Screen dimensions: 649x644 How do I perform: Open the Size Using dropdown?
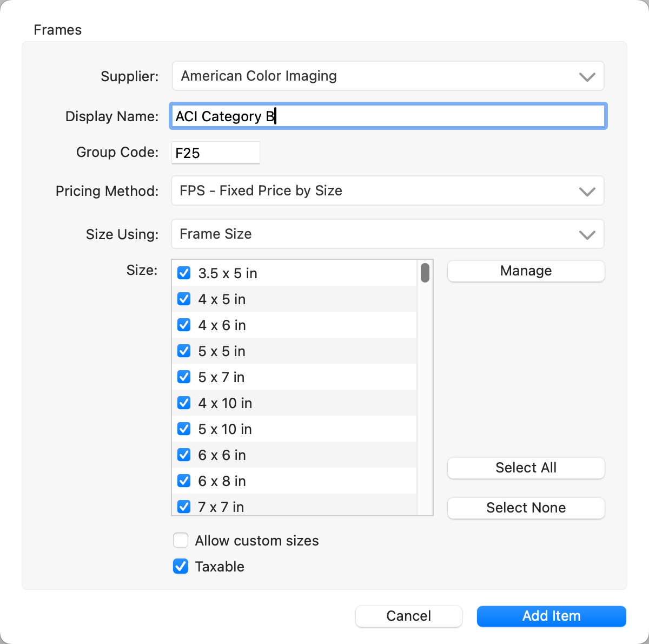pyautogui.click(x=388, y=234)
